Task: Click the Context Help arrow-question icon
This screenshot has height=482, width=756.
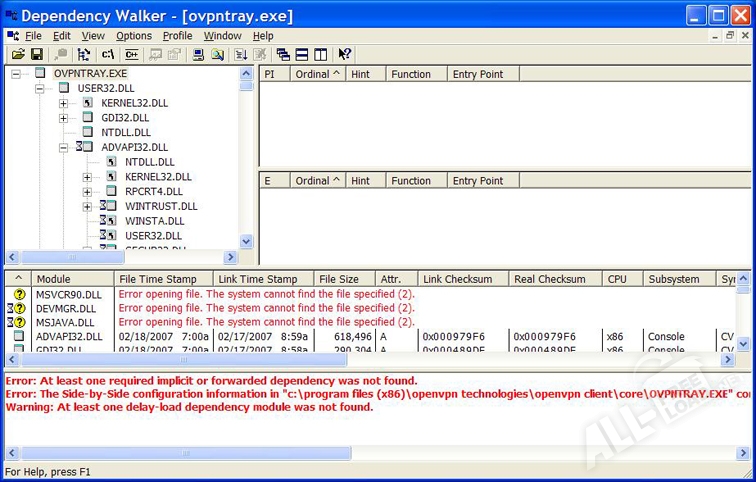Action: 345,54
